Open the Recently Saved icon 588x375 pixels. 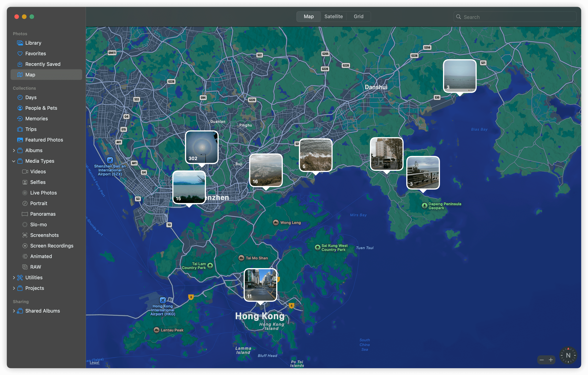pos(20,64)
